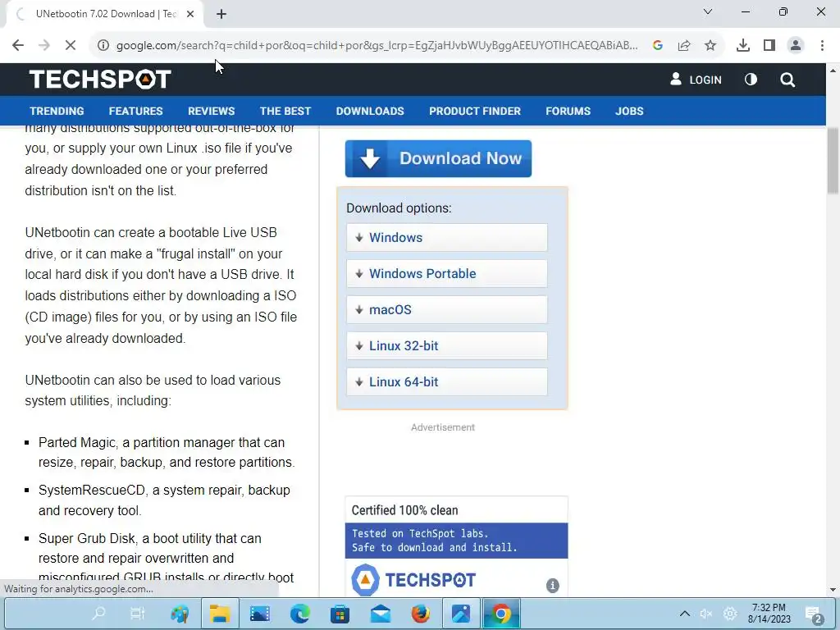Click the browser back arrow
The width and height of the screenshot is (840, 630).
[18, 46]
